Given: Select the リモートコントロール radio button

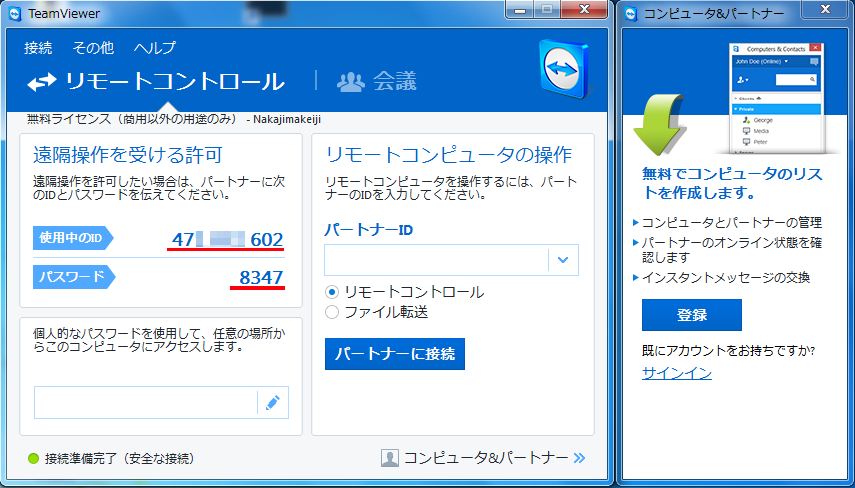Looking at the screenshot, I should click(332, 292).
